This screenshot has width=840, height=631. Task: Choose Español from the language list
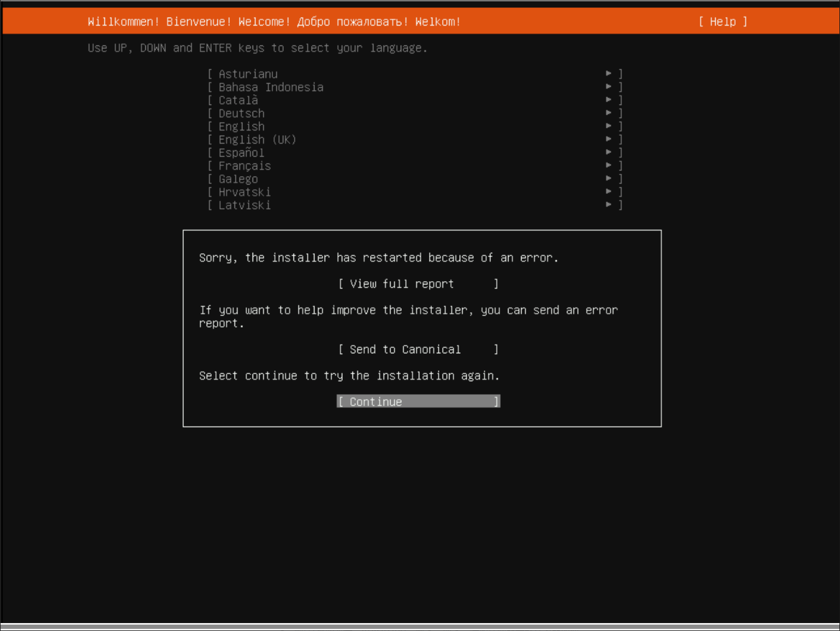[241, 153]
